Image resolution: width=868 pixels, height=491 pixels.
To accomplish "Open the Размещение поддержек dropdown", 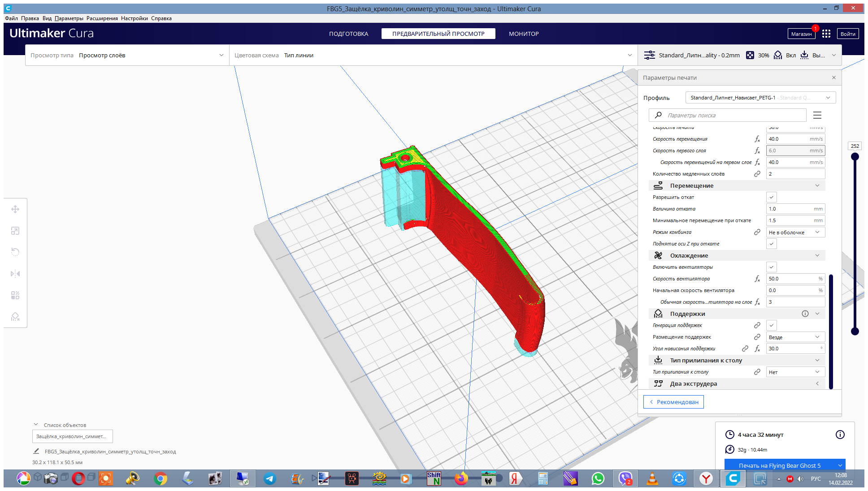I will pyautogui.click(x=795, y=337).
